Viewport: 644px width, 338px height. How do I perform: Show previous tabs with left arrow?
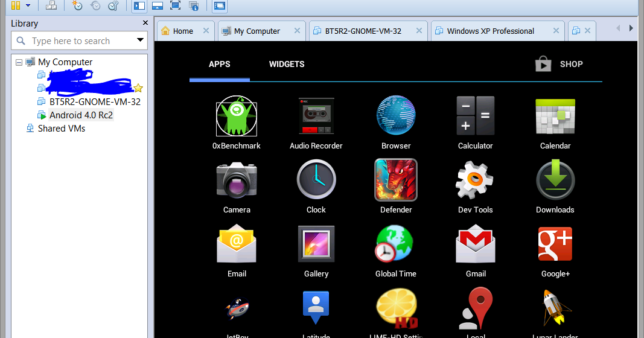coord(618,28)
